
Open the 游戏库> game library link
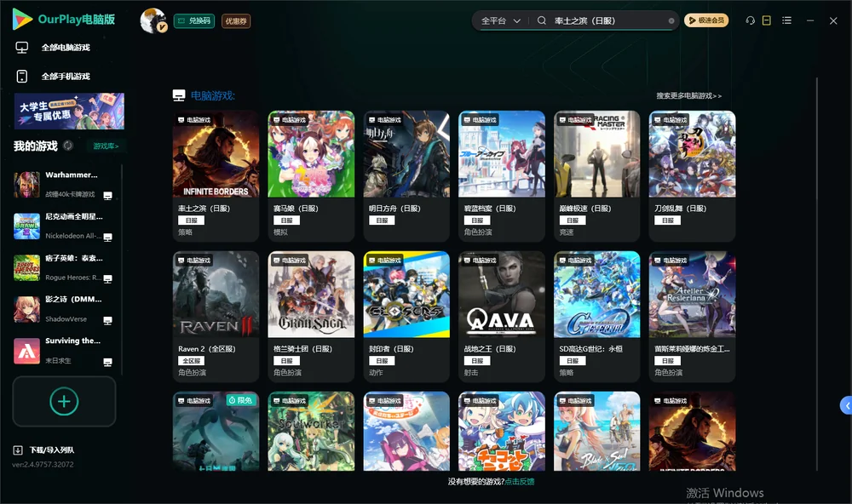coord(106,146)
